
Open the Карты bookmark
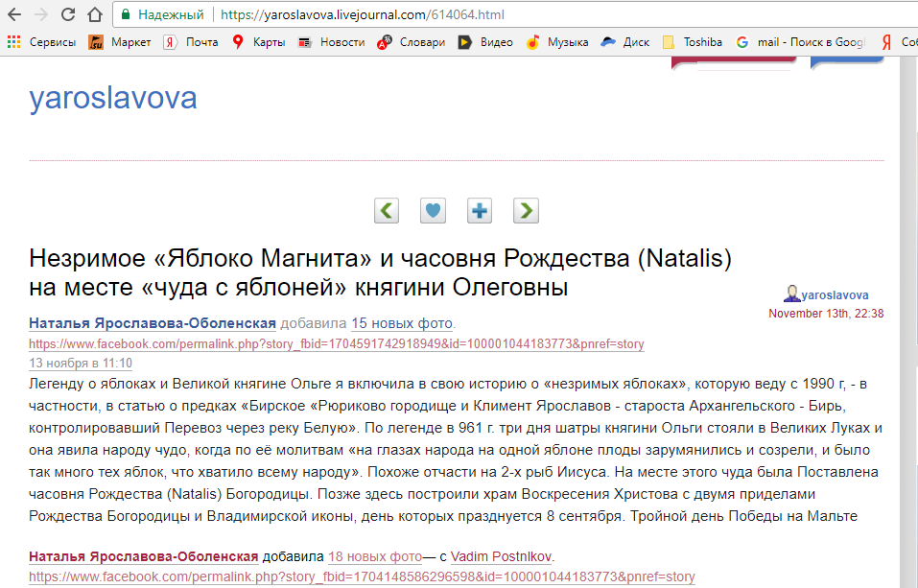tap(258, 42)
